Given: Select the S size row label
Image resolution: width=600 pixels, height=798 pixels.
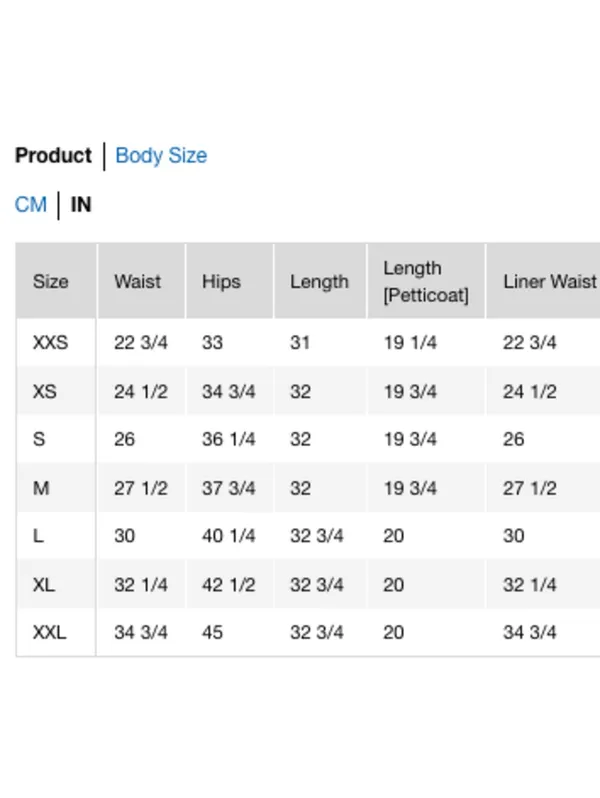Looking at the screenshot, I should point(39,439).
